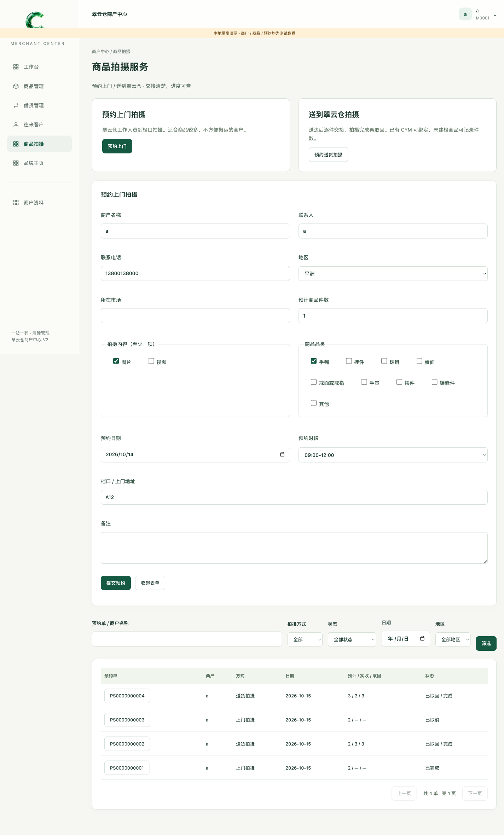Check the 视频 checkbox
Screen dimensions: 504x835
pyautogui.click(x=151, y=361)
